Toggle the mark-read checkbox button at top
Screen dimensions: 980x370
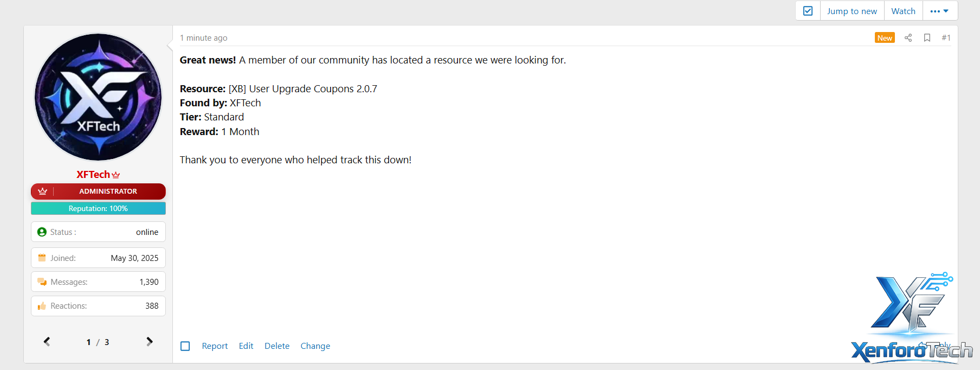point(808,11)
